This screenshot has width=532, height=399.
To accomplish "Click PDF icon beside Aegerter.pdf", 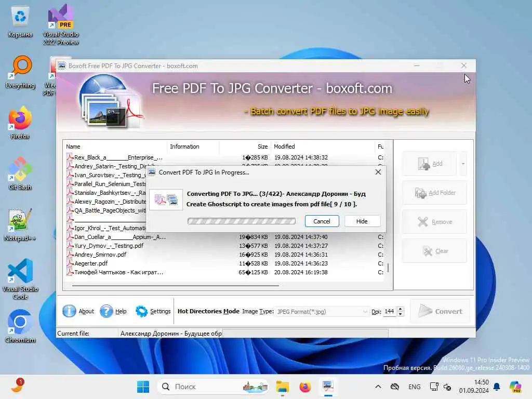I will (70, 263).
